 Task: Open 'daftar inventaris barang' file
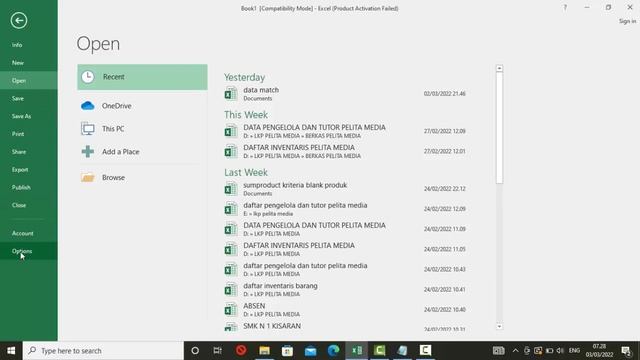pyautogui.click(x=346, y=289)
